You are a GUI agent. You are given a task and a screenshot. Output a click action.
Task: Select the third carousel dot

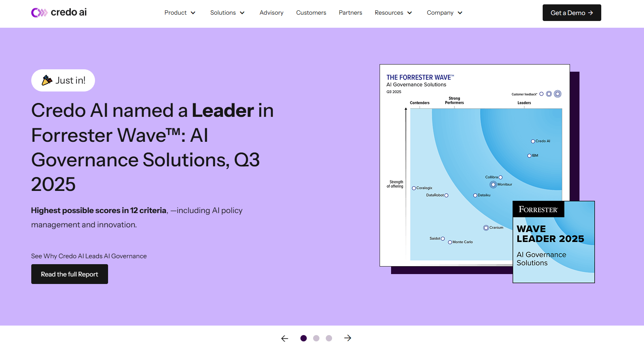(x=329, y=338)
